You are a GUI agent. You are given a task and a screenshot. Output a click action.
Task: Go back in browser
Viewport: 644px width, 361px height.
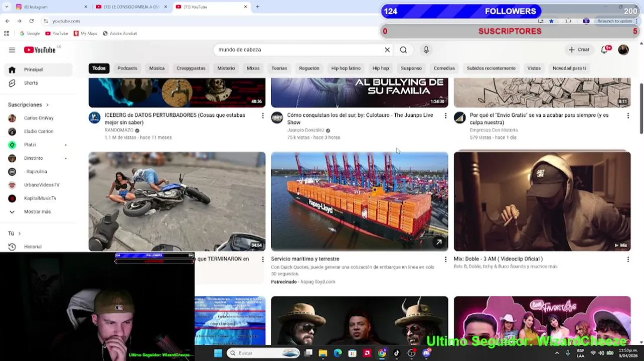pyautogui.click(x=7, y=21)
